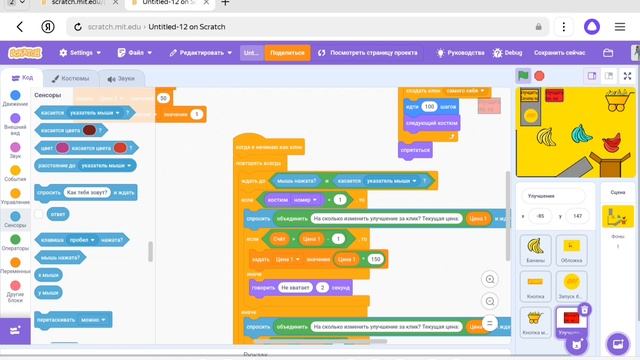Image resolution: width=640 pixels, height=360 pixels.
Task: Select the События block category
Action: point(15,173)
